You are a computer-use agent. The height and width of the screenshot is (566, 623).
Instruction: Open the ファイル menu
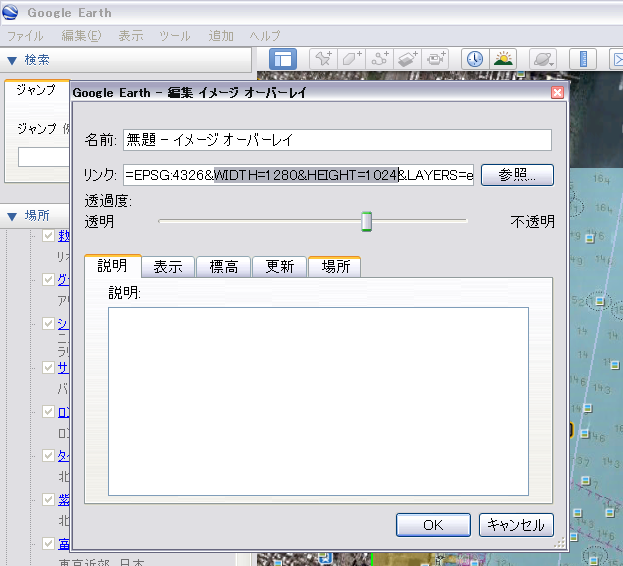coord(25,36)
